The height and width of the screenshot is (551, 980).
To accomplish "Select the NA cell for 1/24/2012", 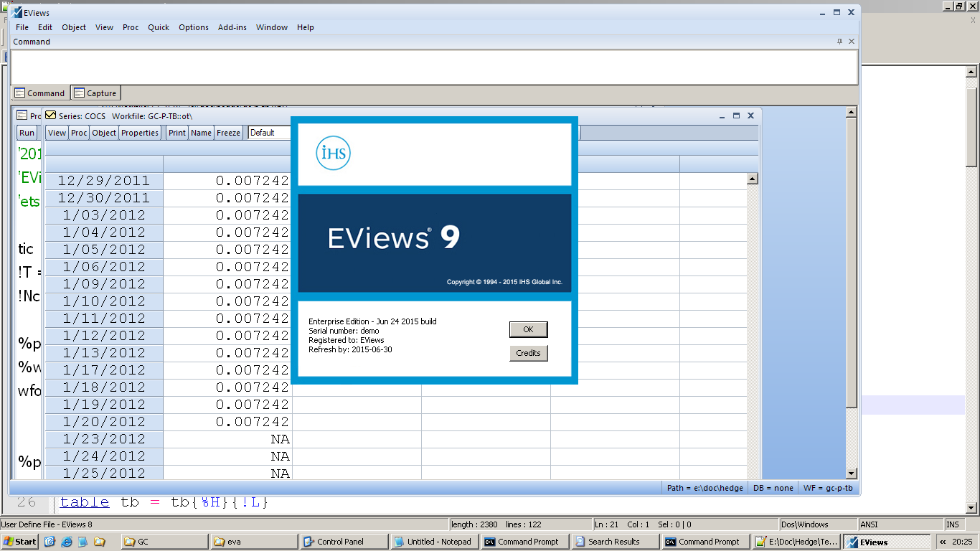I will (227, 456).
